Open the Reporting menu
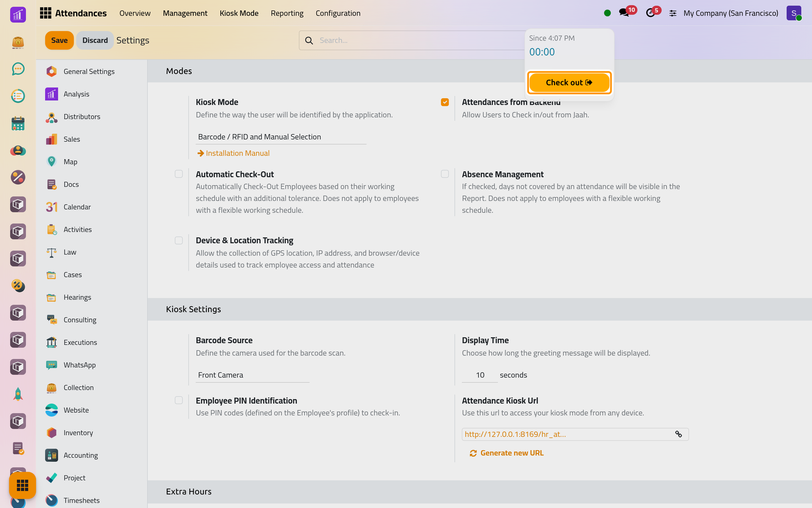The width and height of the screenshot is (812, 508). [x=287, y=13]
